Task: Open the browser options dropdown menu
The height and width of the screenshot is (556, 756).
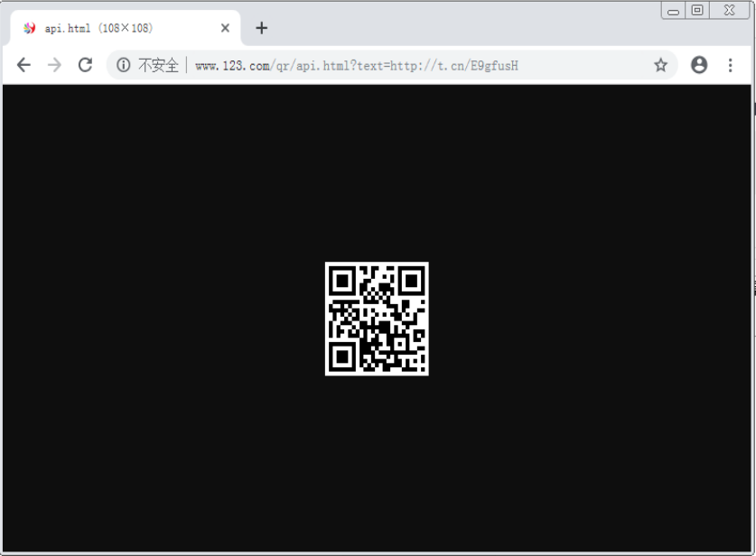Action: (x=730, y=64)
